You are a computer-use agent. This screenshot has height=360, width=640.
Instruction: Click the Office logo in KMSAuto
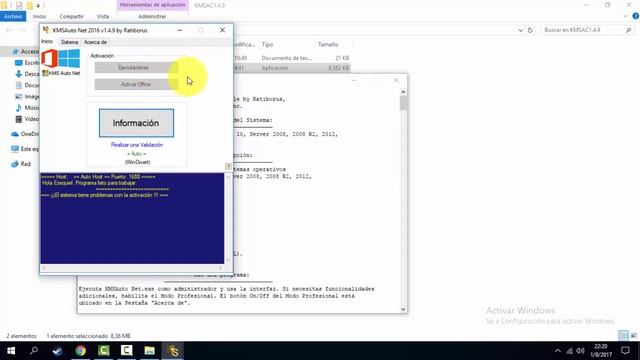tap(49, 58)
